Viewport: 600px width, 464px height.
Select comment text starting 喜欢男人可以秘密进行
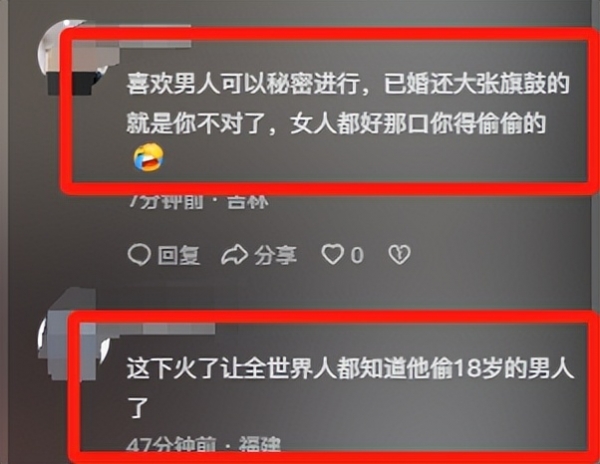(348, 85)
